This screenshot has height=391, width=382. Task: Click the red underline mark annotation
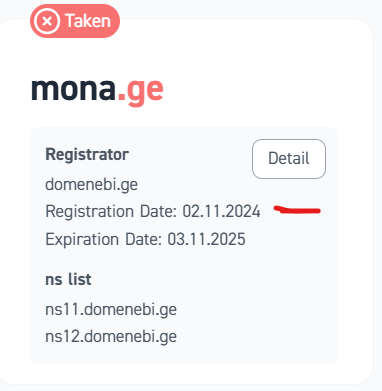[x=297, y=210]
